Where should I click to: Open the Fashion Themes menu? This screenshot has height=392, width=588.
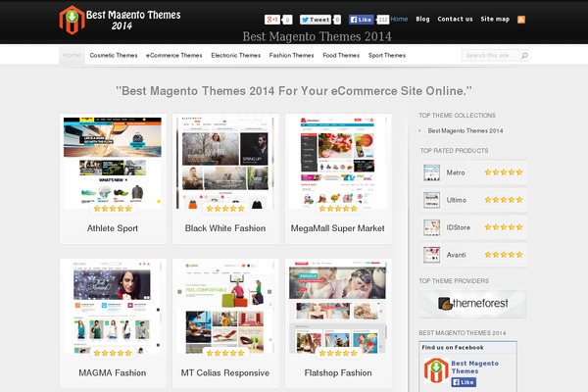pyautogui.click(x=291, y=55)
